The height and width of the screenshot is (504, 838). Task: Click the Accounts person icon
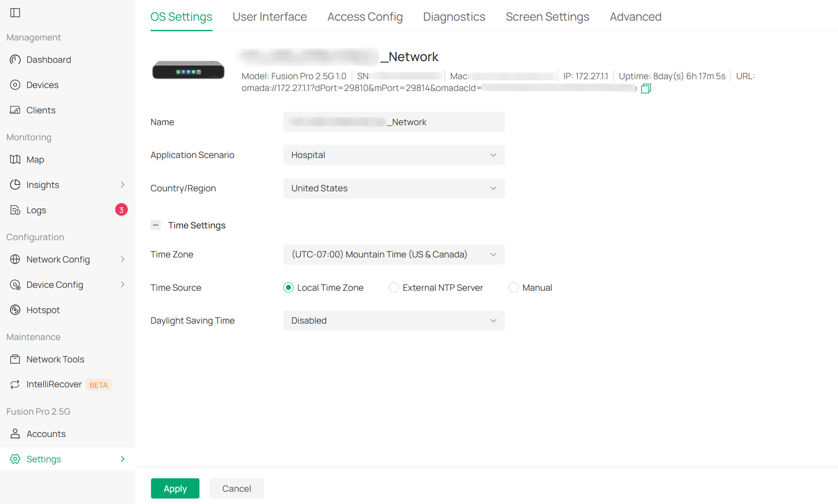click(15, 434)
